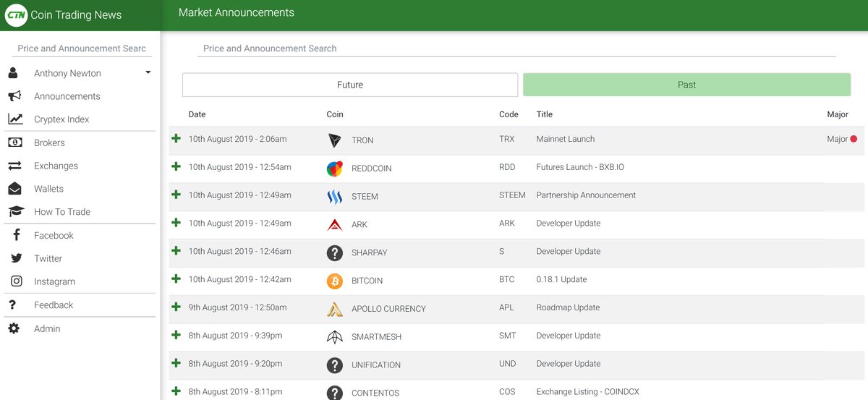
Task: Click the CONTENTOS placeholder coin icon
Action: pyautogui.click(x=334, y=393)
